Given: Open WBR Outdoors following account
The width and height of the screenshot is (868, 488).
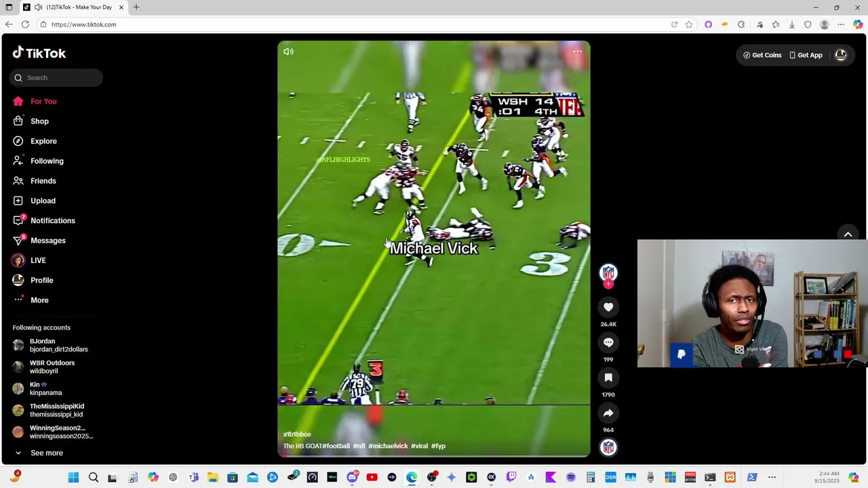Looking at the screenshot, I should coord(51,367).
